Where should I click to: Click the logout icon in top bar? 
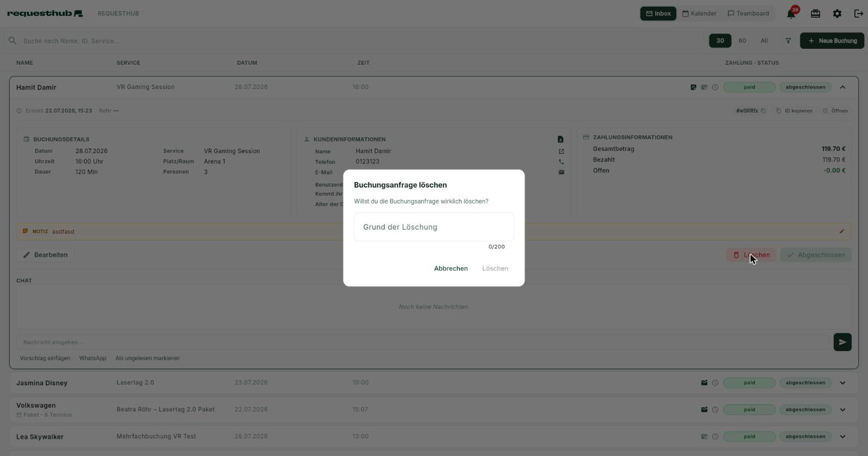pos(858,13)
